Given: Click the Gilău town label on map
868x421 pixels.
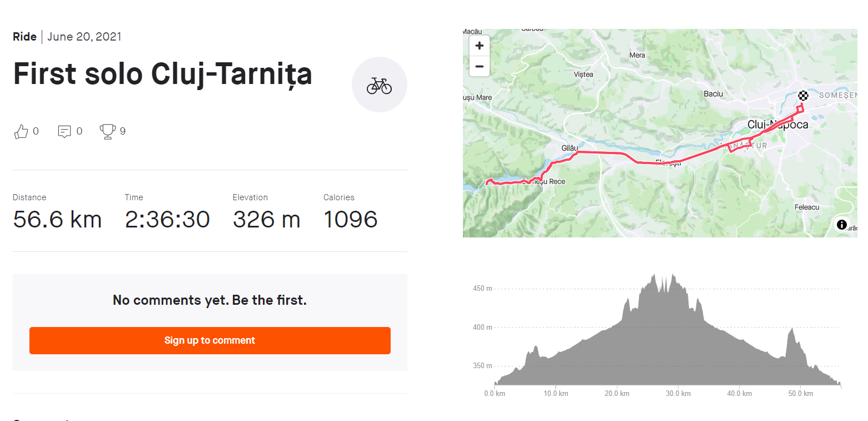Looking at the screenshot, I should [x=570, y=148].
